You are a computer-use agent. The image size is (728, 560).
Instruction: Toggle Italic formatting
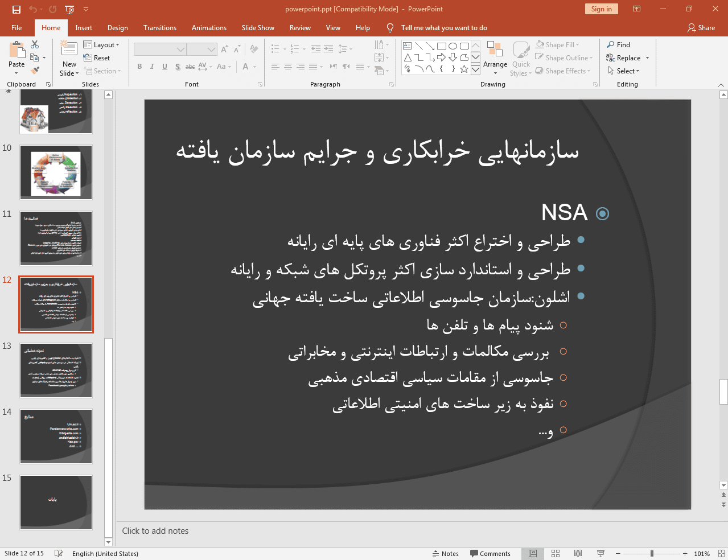point(152,67)
